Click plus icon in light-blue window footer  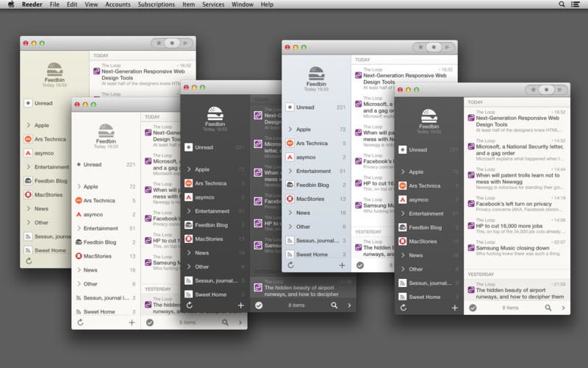coord(342,265)
